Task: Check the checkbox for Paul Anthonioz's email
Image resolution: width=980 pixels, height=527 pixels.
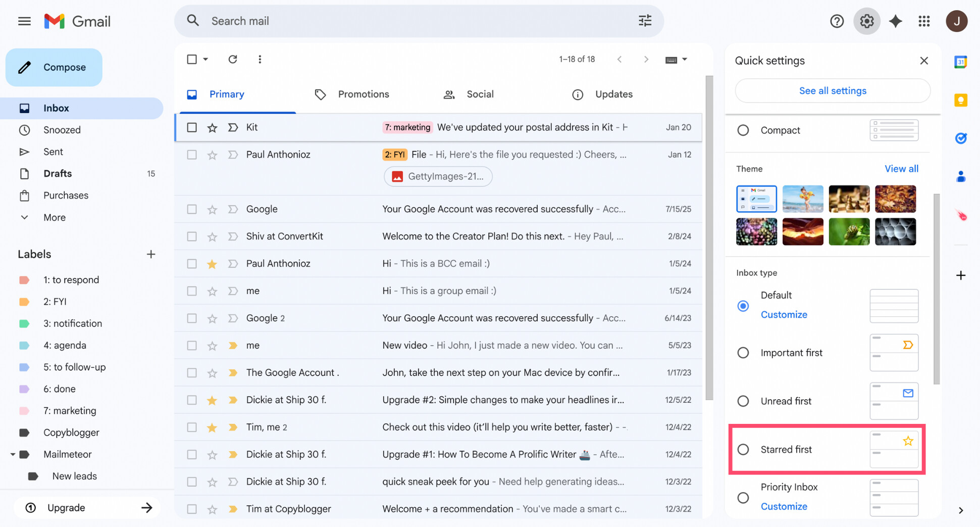Action: tap(191, 155)
